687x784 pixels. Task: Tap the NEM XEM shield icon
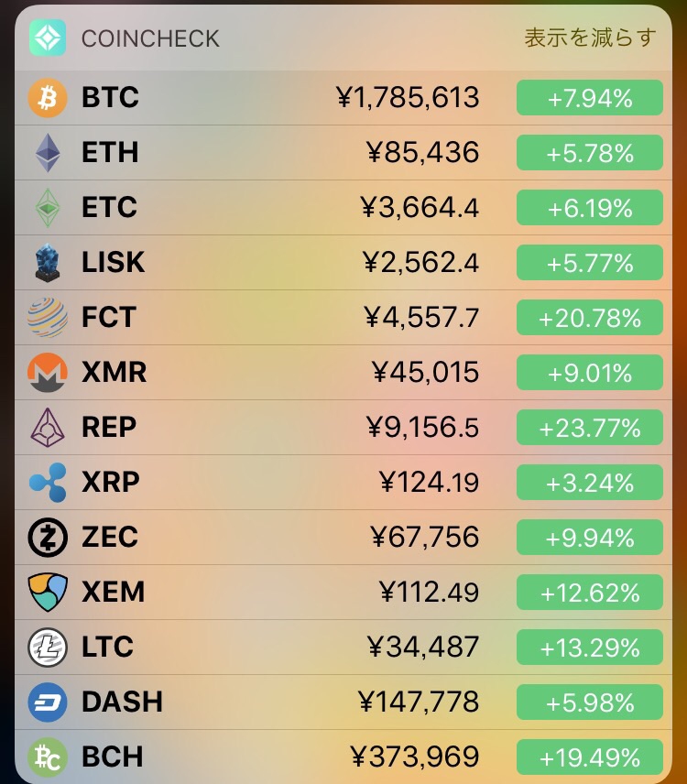[48, 593]
